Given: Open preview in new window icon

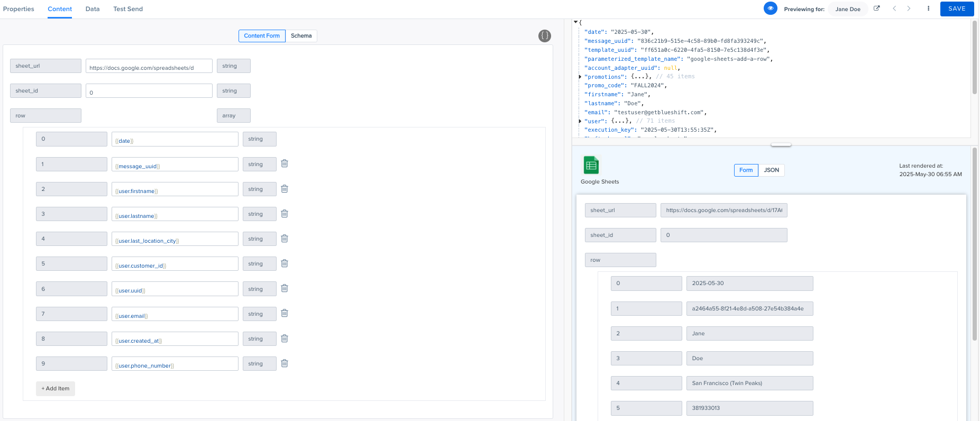Looking at the screenshot, I should tap(876, 8).
